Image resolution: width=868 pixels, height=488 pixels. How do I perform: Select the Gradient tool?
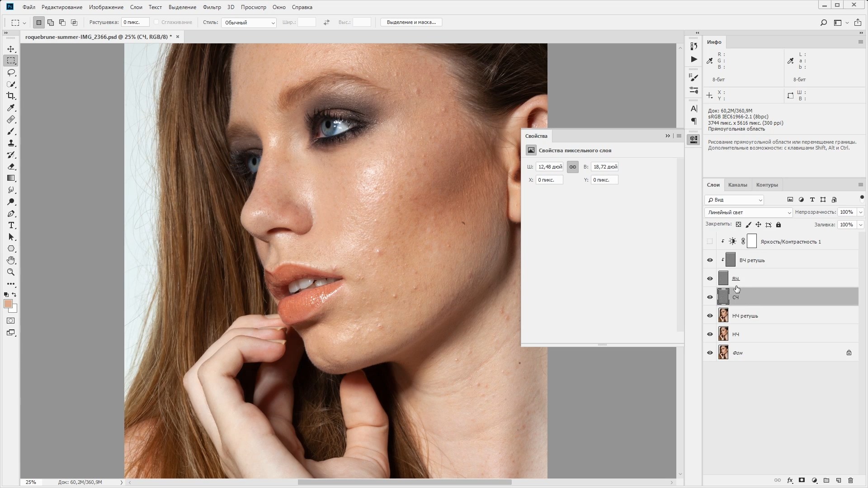(x=11, y=178)
